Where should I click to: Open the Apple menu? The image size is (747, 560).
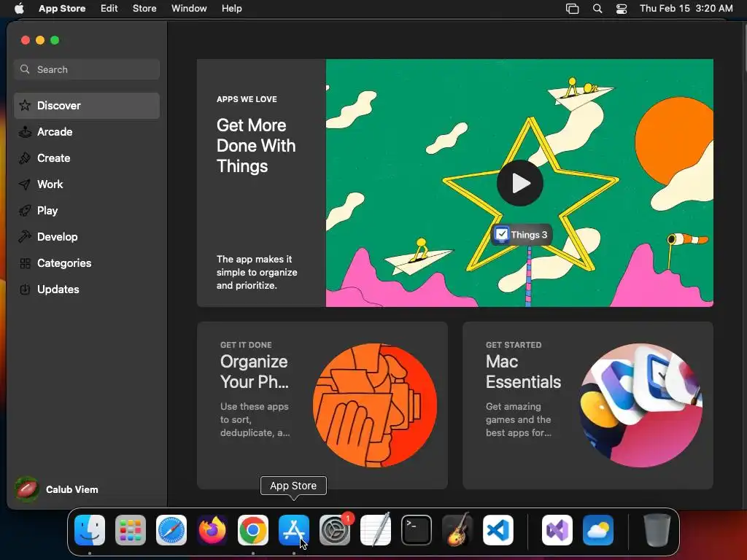[18, 8]
